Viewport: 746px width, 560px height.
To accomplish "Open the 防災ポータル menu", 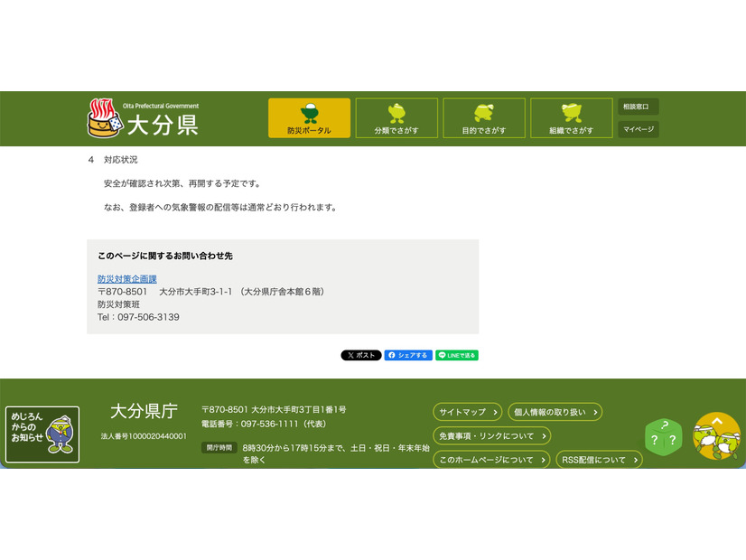I will (309, 118).
